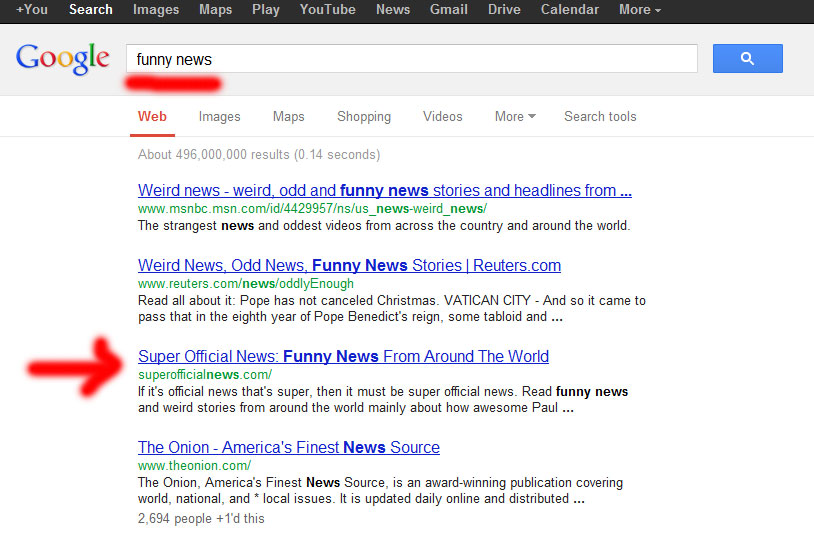The width and height of the screenshot is (814, 551).
Task: Switch to the Maps results tab
Action: click(x=289, y=116)
